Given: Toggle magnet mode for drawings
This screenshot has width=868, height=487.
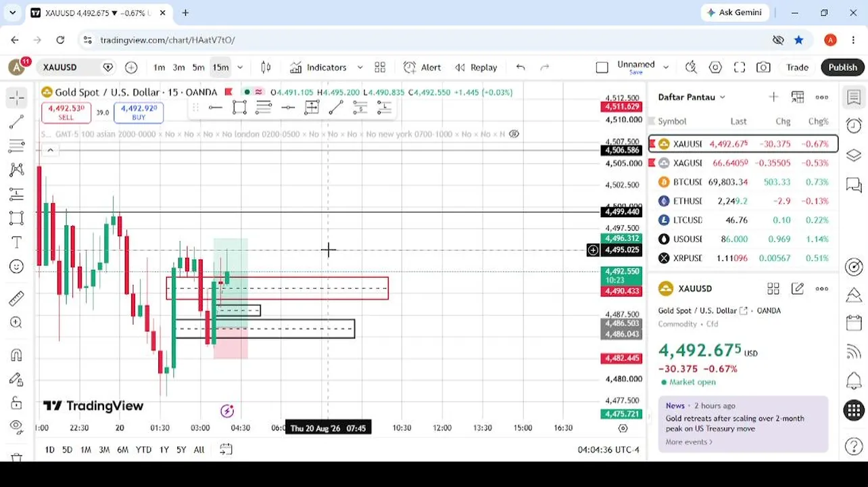Looking at the screenshot, I should [x=17, y=355].
